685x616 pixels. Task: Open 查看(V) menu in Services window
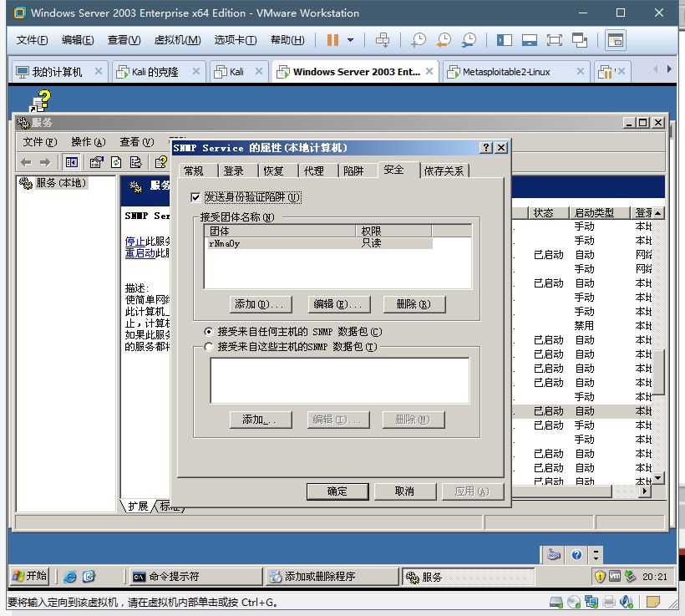pos(137,142)
